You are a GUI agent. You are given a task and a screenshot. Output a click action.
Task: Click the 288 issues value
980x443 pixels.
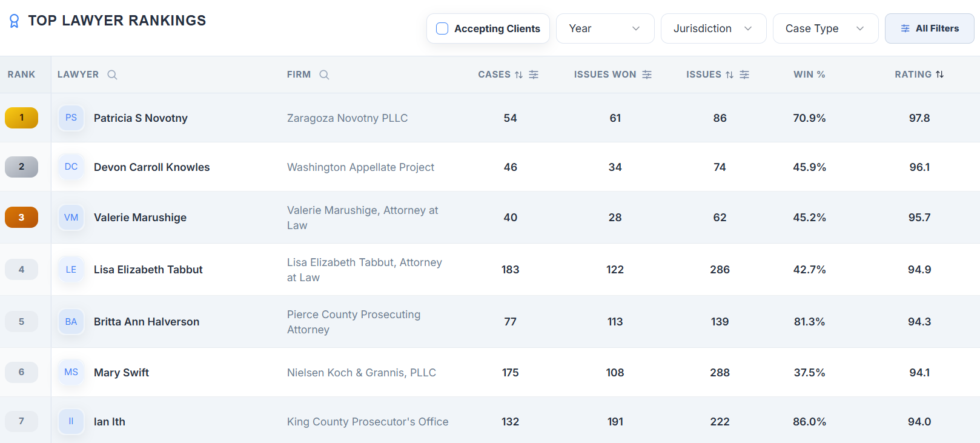[720, 373]
